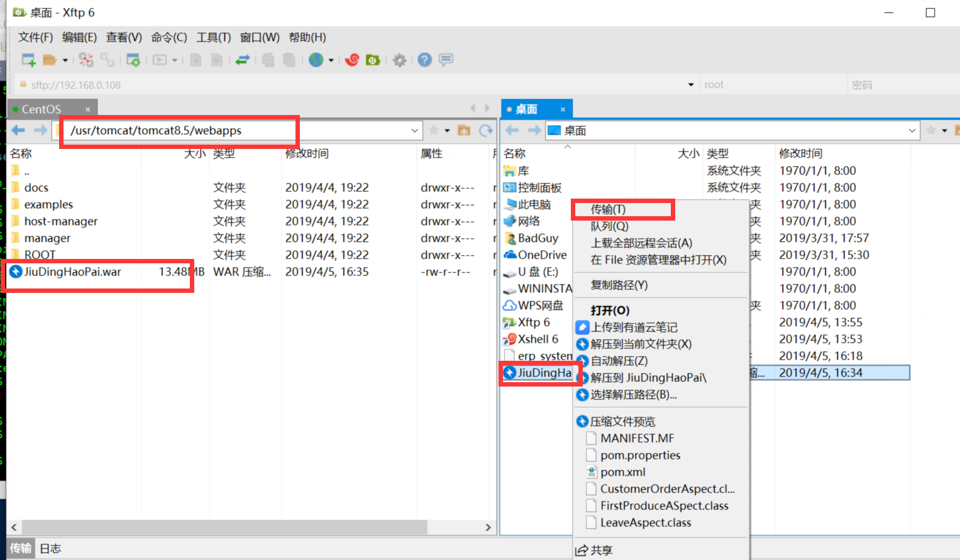Go forward in the remote CentOS pane
The height and width of the screenshot is (560, 960).
(40, 130)
